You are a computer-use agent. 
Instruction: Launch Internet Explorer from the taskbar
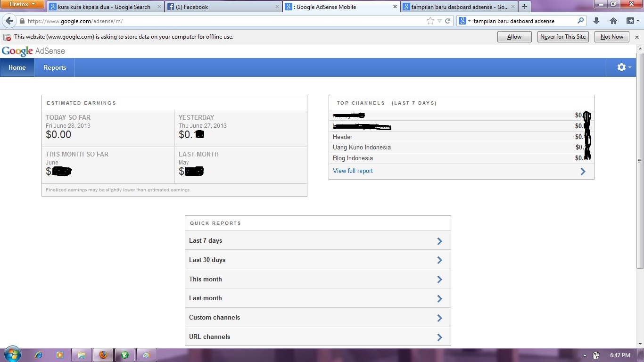(x=39, y=355)
